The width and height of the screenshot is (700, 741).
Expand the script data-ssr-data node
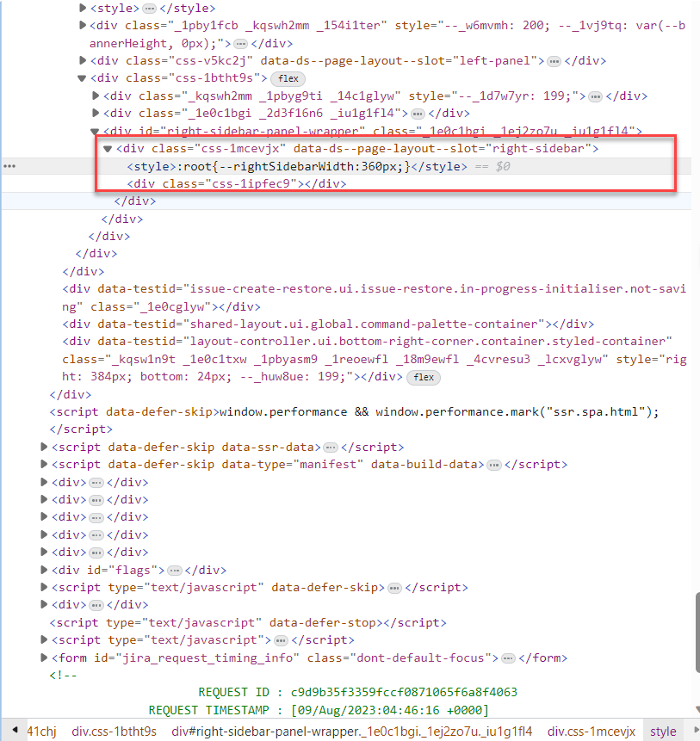point(44,447)
